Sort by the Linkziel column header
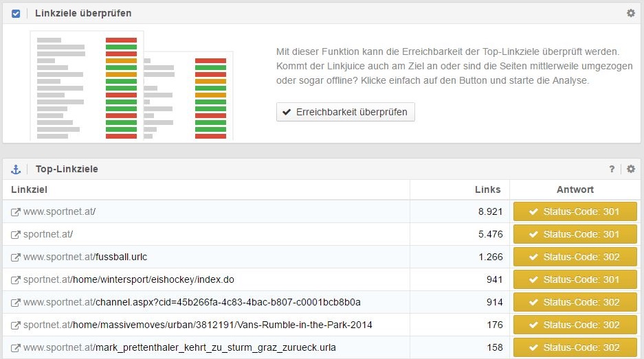 29,189
